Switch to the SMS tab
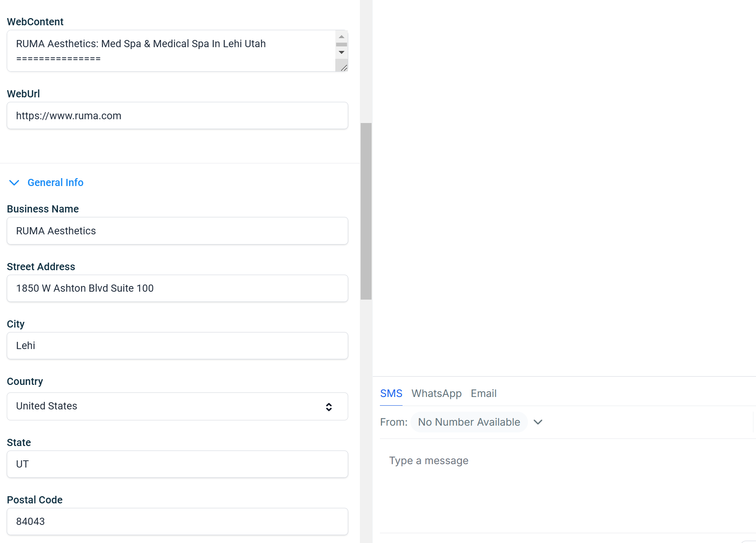The height and width of the screenshot is (543, 756). [391, 394]
